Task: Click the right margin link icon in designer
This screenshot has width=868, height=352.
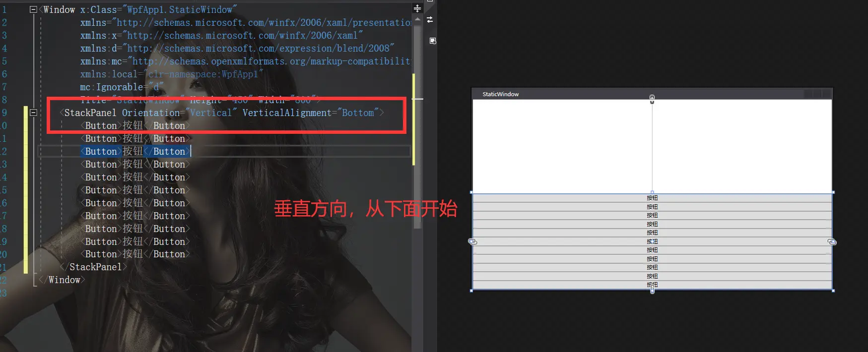Action: point(832,242)
